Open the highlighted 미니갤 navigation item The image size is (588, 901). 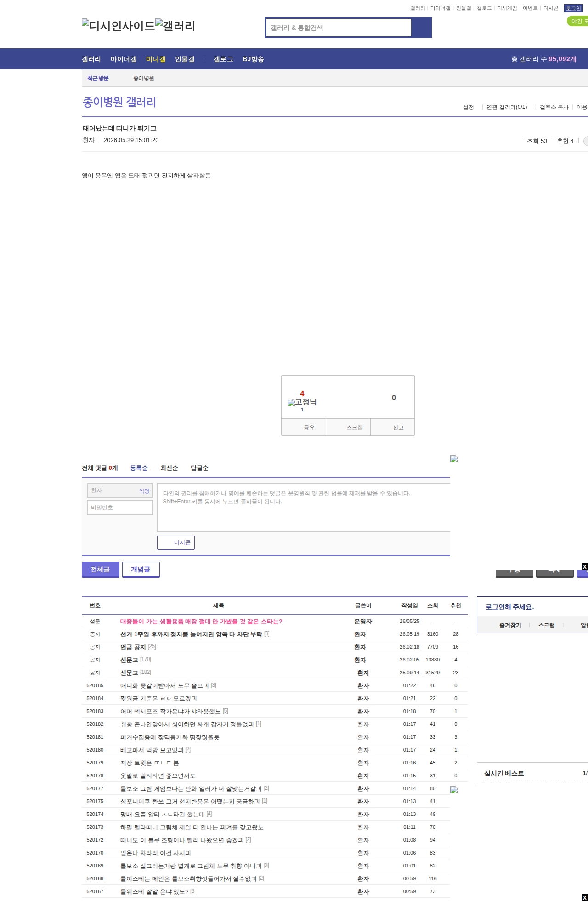pos(156,59)
